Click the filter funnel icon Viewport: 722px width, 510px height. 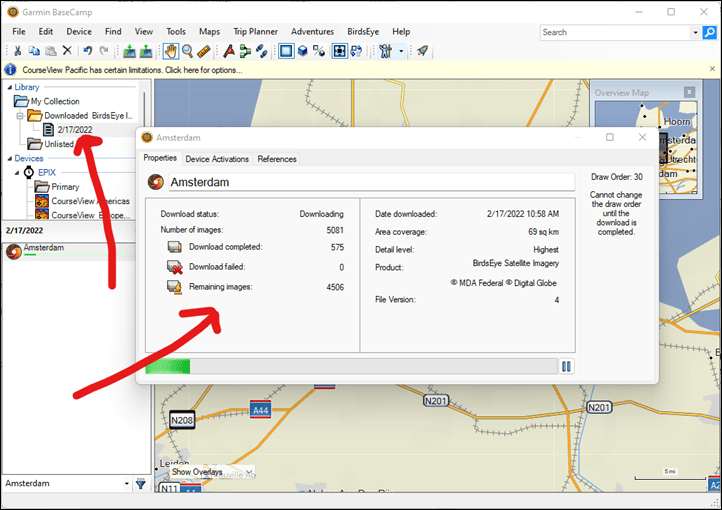pos(141,484)
